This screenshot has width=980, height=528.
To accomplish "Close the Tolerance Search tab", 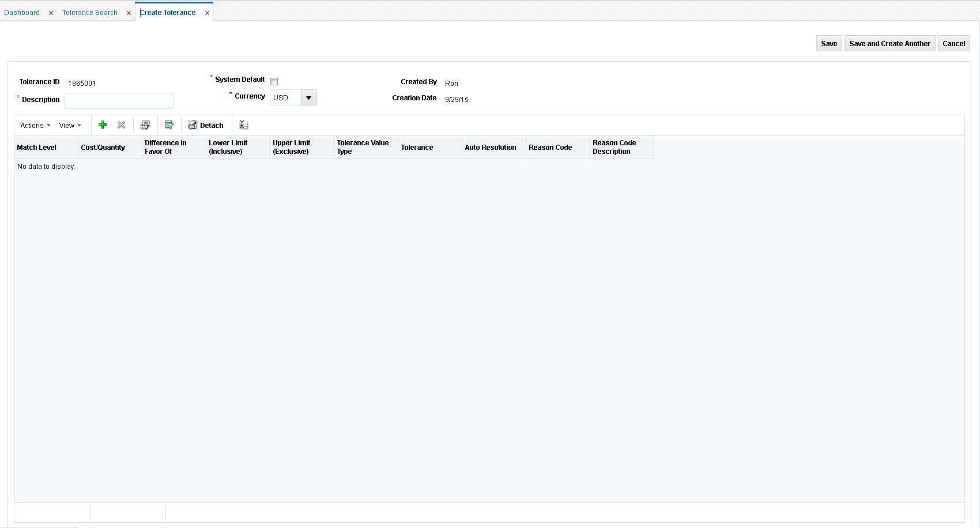I will 129,13.
